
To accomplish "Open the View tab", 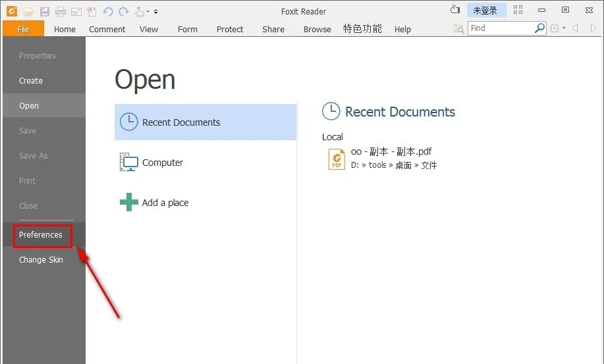I will (149, 29).
